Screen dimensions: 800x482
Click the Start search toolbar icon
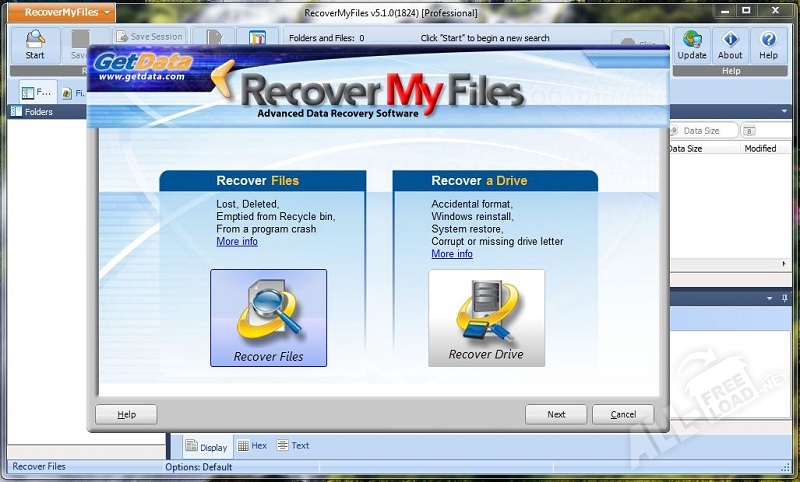(35, 44)
